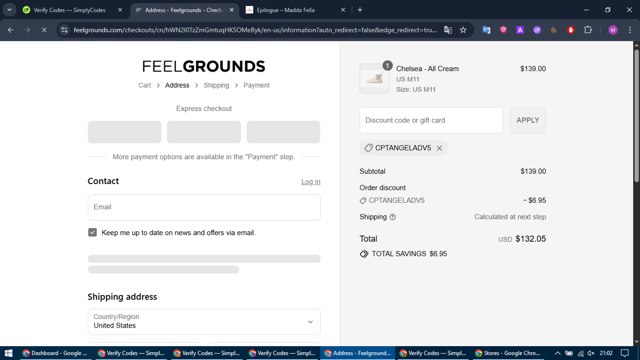Focus the Email input field
The height and width of the screenshot is (360, 640).
pyautogui.click(x=204, y=207)
